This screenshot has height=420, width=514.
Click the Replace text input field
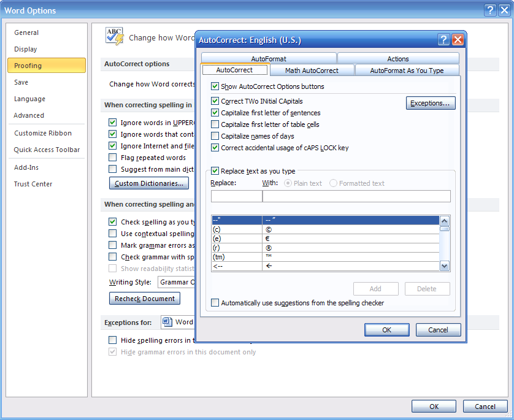point(237,196)
